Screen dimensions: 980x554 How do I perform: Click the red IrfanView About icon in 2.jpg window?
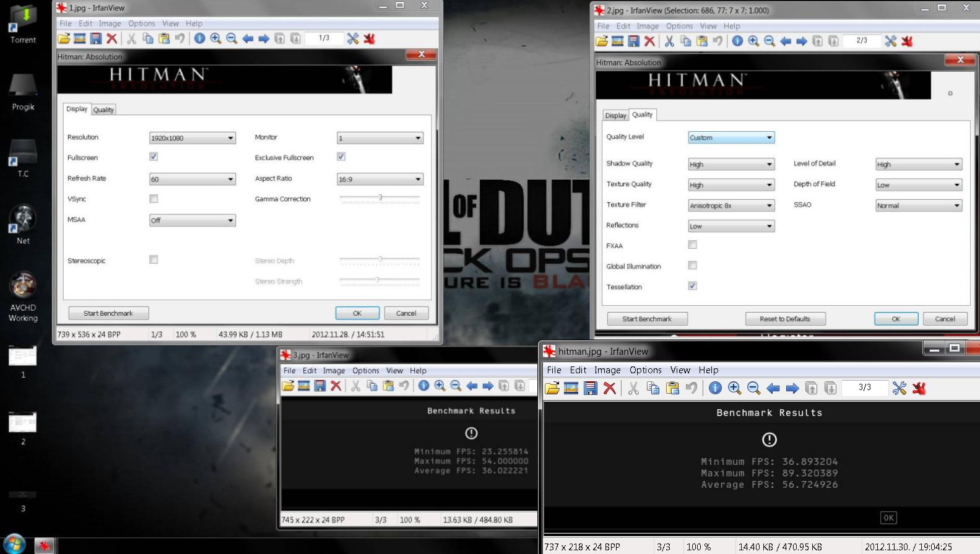click(x=907, y=41)
